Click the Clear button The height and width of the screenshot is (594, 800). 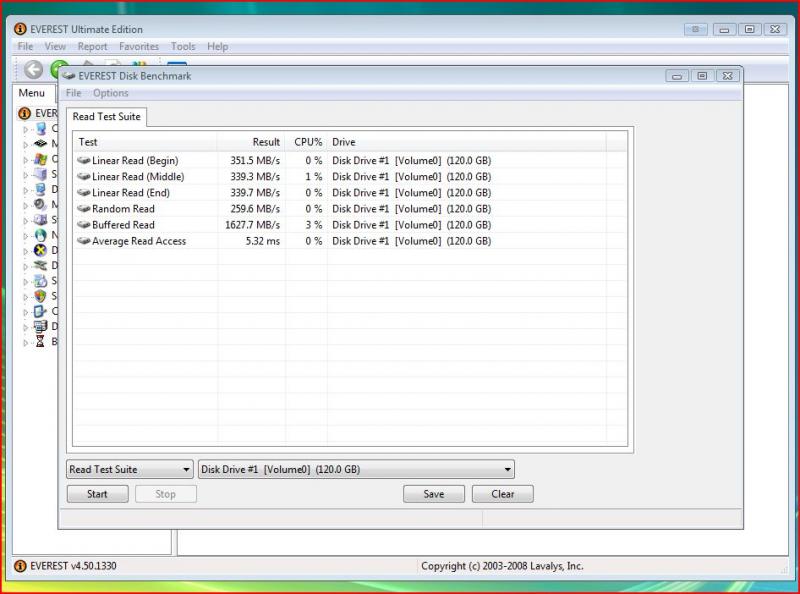pyautogui.click(x=503, y=494)
